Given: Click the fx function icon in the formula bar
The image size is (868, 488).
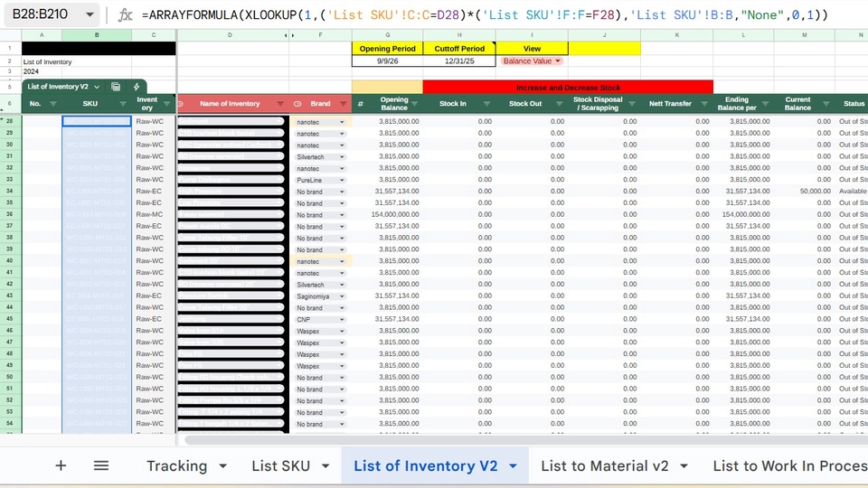Looking at the screenshot, I should click(x=126, y=15).
